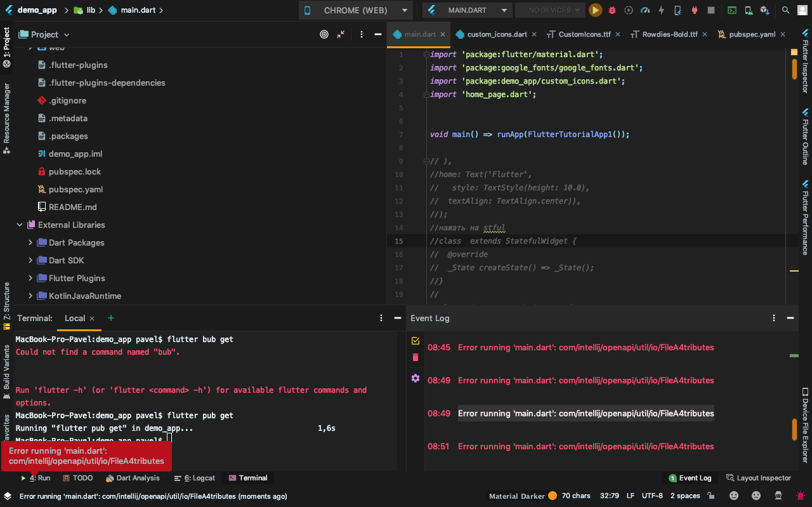Run with coverage from the toolbar
The width and height of the screenshot is (812, 507).
pyautogui.click(x=629, y=10)
